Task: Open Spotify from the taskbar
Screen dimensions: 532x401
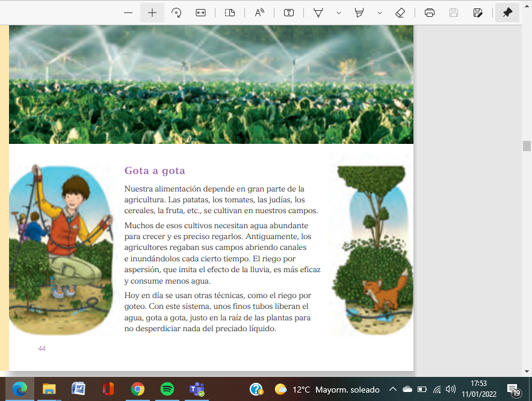Action: (167, 389)
